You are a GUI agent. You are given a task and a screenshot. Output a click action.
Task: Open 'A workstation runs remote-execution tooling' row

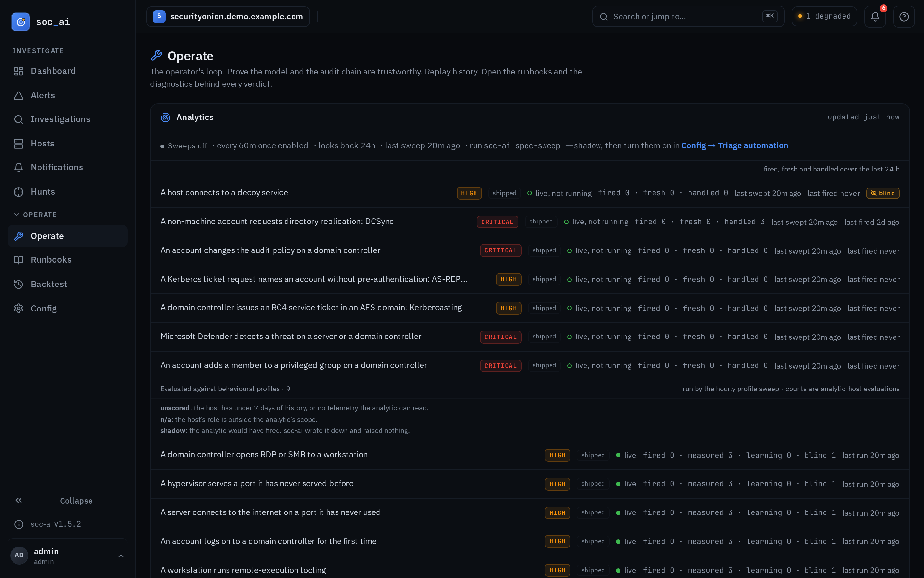click(530, 567)
